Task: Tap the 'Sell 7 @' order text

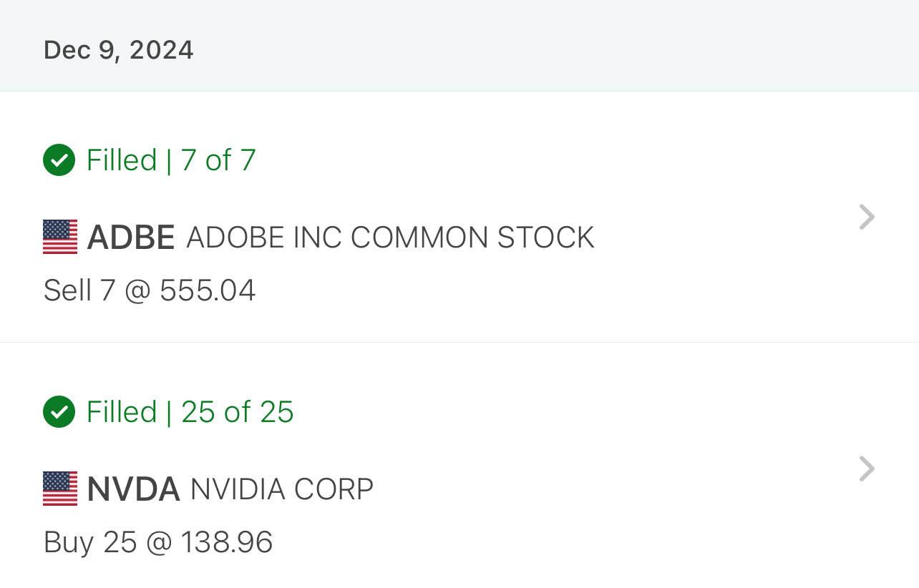Action: 97,291
